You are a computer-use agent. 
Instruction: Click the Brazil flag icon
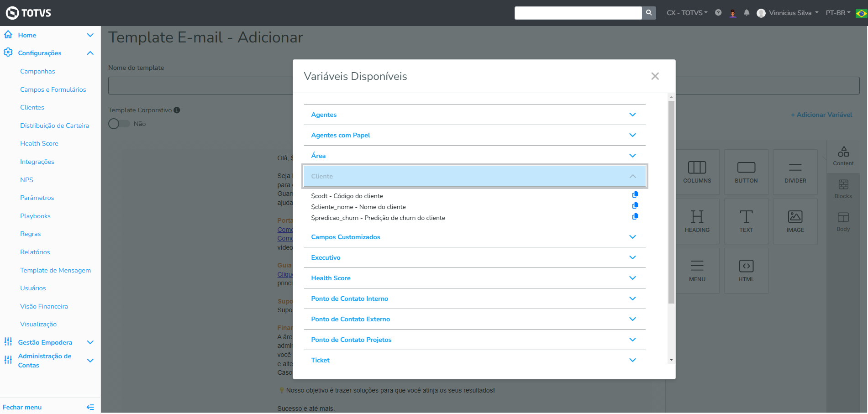click(x=862, y=13)
